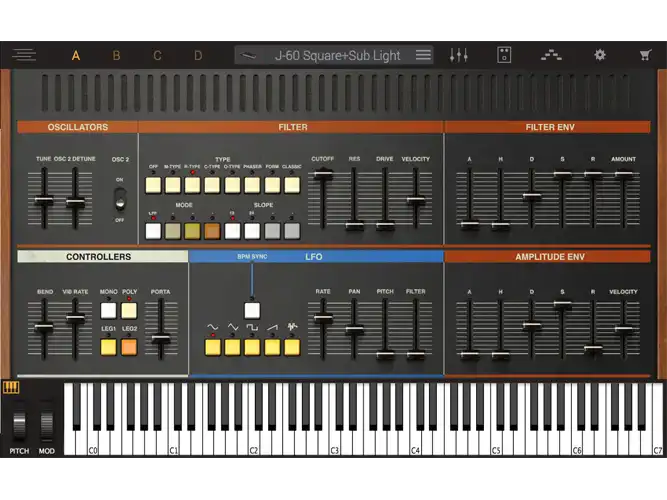Image resolution: width=667 pixels, height=500 pixels.
Task: Select the LPF filter mode button
Action: (x=153, y=231)
